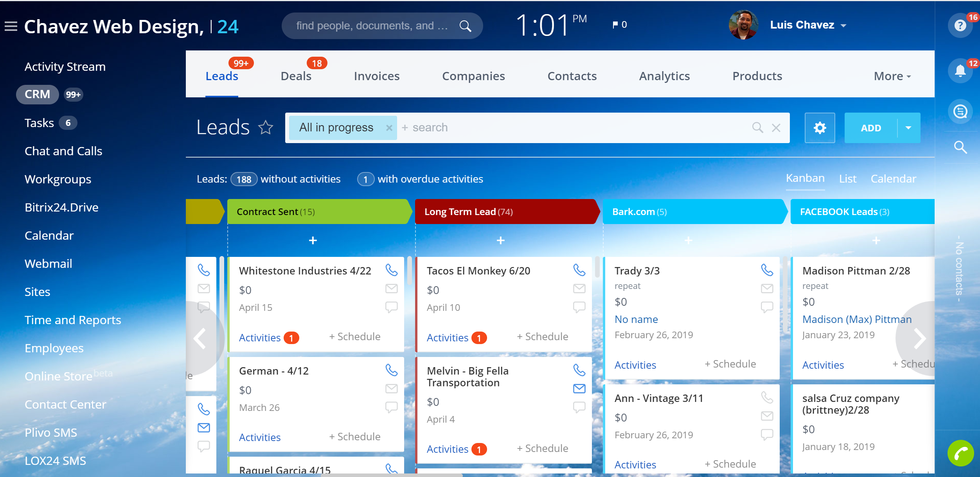Open Bitrix24.Drive in sidebar
The width and height of the screenshot is (980, 477).
(x=61, y=207)
